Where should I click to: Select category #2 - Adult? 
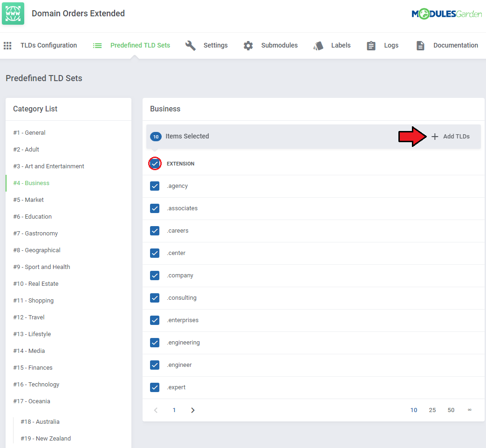(26, 150)
